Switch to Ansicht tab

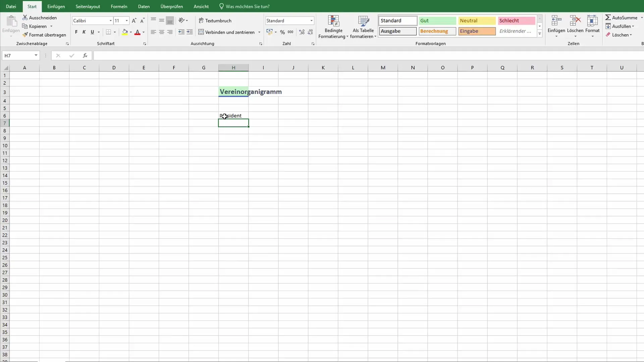201,6
